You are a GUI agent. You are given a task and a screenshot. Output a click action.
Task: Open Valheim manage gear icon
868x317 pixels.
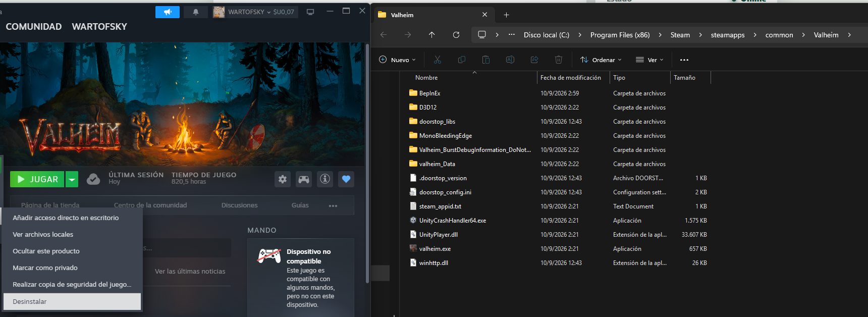(x=283, y=179)
